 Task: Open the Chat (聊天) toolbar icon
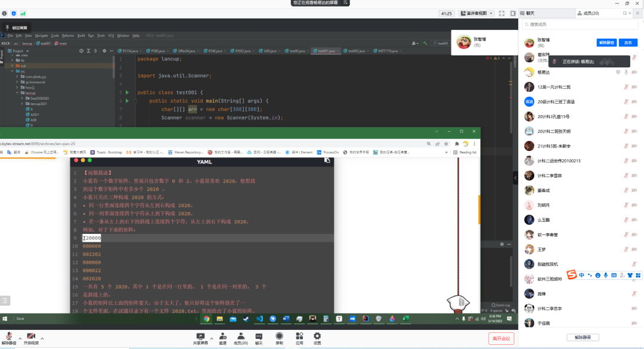coord(259,338)
